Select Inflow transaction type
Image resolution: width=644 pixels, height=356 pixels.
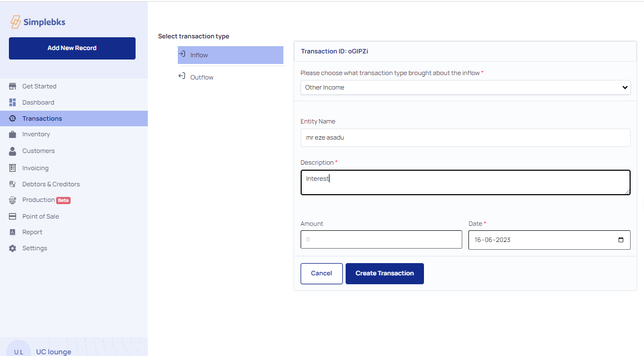coord(231,55)
